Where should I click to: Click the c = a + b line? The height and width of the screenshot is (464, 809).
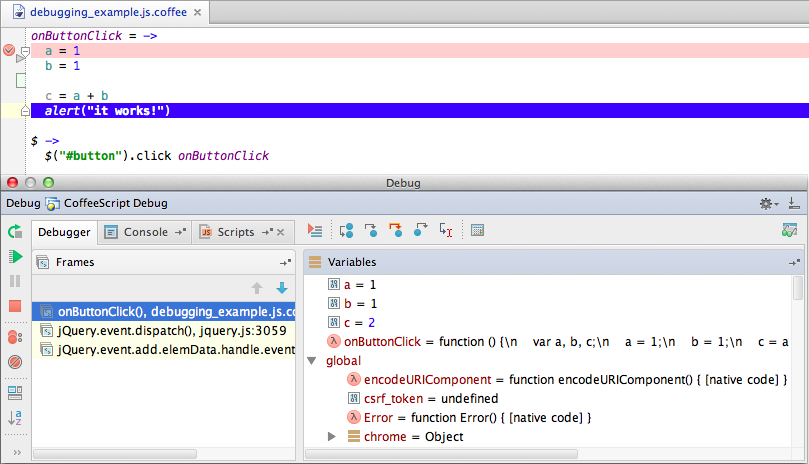pos(76,96)
